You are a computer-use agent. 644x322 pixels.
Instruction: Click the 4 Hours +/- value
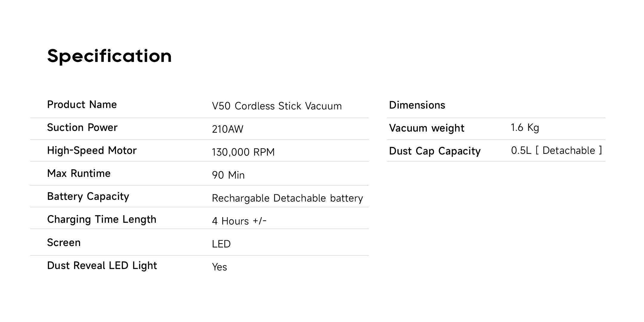(239, 221)
